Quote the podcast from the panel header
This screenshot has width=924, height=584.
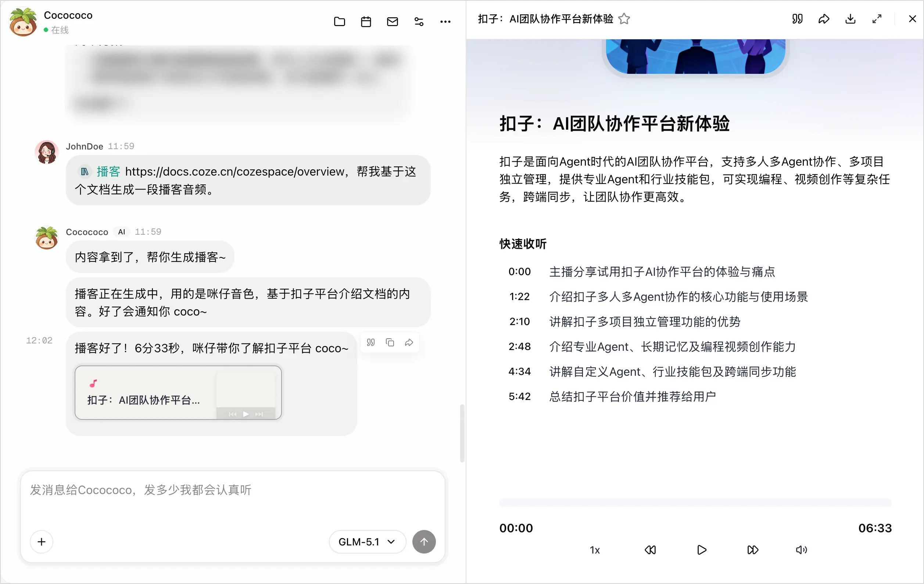(x=797, y=19)
